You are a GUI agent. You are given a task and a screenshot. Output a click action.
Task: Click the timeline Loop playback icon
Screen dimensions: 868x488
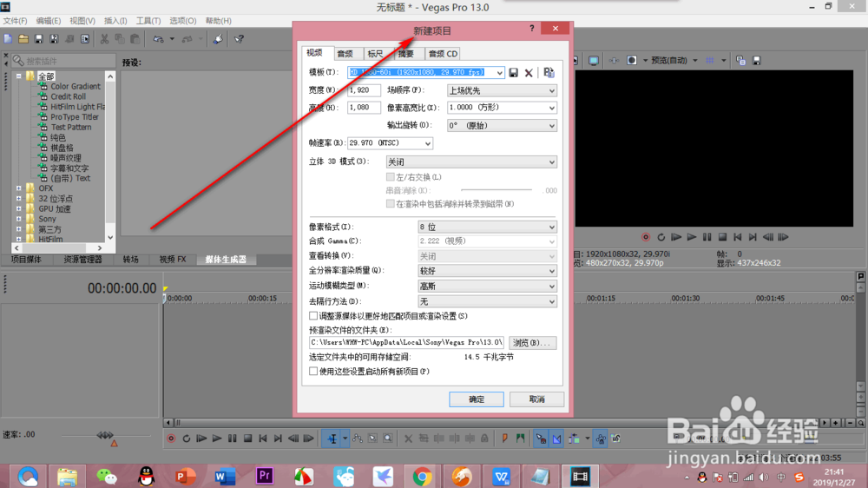tap(187, 439)
